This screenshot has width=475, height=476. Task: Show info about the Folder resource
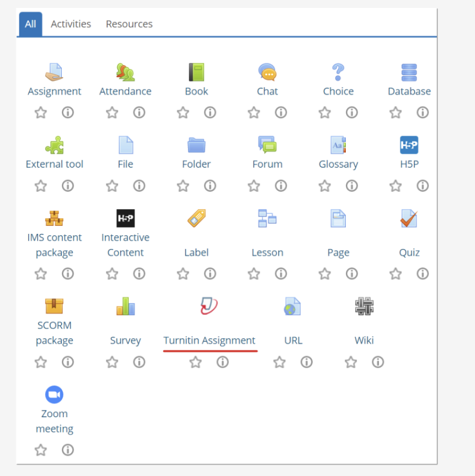(210, 186)
